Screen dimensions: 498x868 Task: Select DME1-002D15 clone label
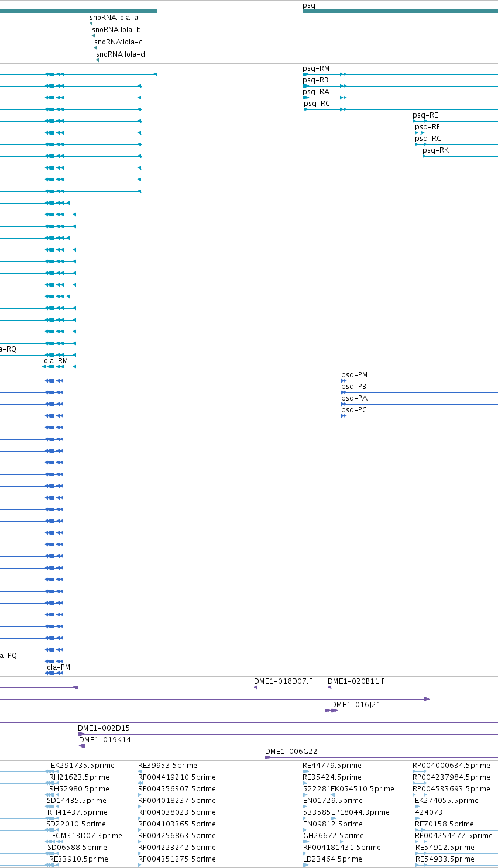pos(104,728)
